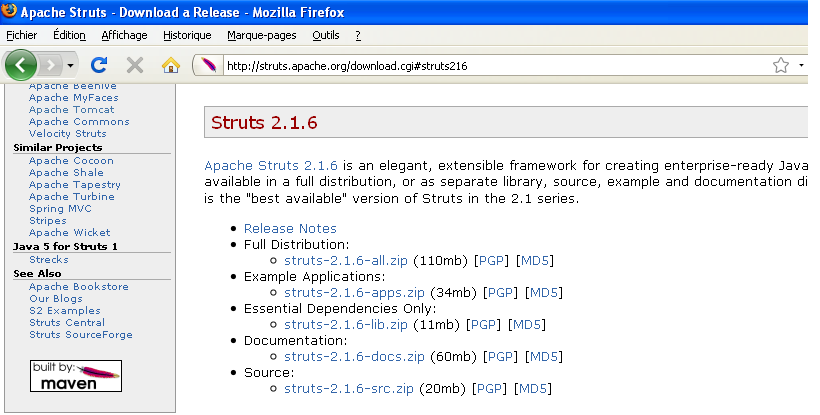Reload the page with the refresh icon
Image resolution: width=820 pixels, height=415 pixels.
[99, 66]
